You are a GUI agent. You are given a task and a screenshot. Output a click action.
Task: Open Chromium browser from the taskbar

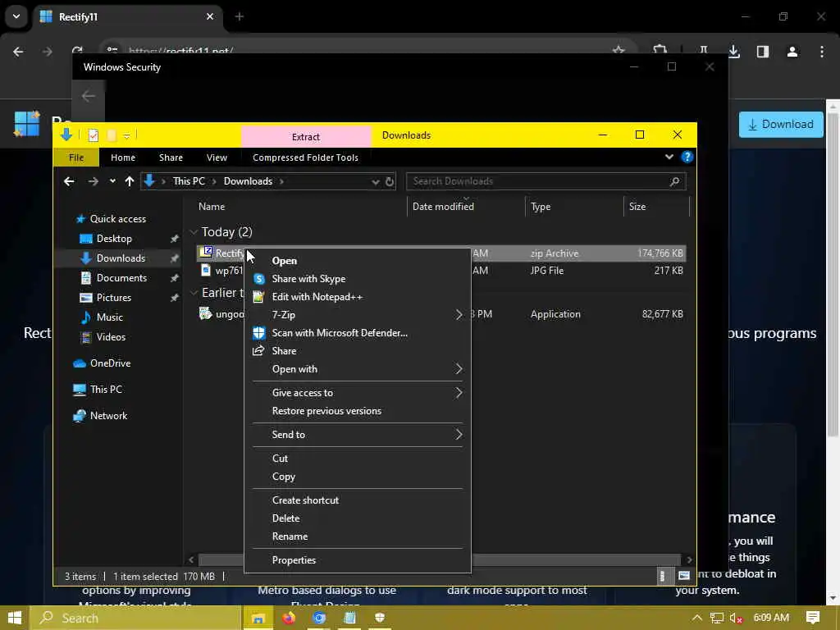[x=319, y=619]
